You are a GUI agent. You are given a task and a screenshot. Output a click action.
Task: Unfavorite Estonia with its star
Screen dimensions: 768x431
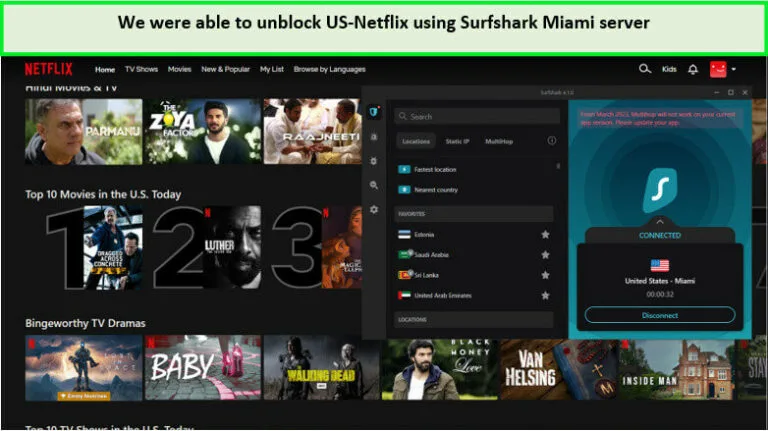(545, 235)
